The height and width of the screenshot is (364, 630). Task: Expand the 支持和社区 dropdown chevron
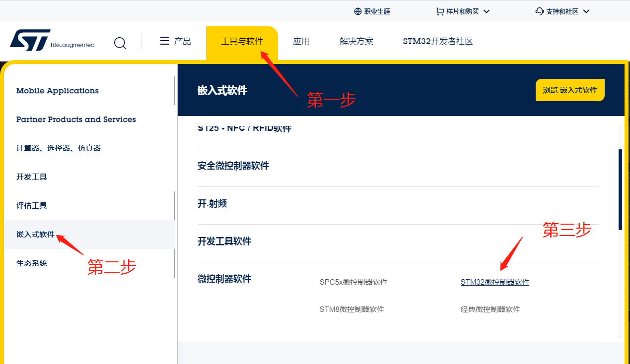pyautogui.click(x=586, y=11)
